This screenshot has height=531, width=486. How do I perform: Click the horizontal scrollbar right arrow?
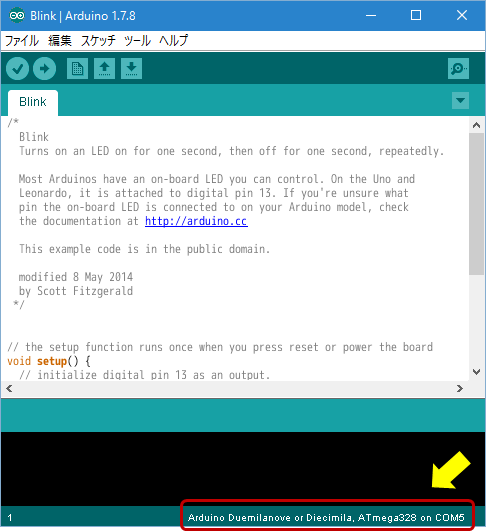[x=460, y=388]
